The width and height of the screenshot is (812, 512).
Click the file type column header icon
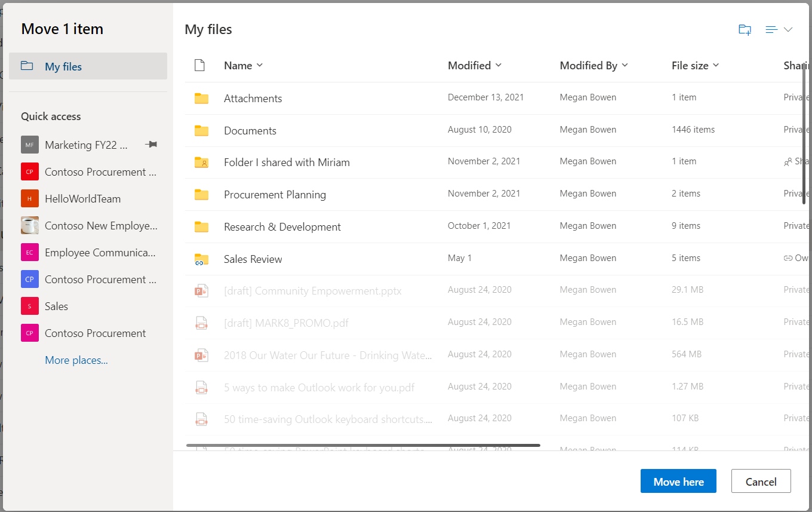200,66
